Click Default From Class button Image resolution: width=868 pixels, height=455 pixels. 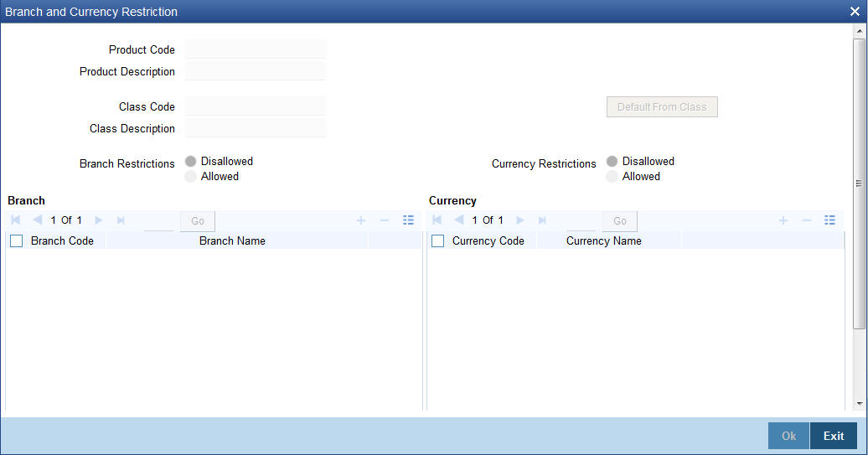point(662,106)
